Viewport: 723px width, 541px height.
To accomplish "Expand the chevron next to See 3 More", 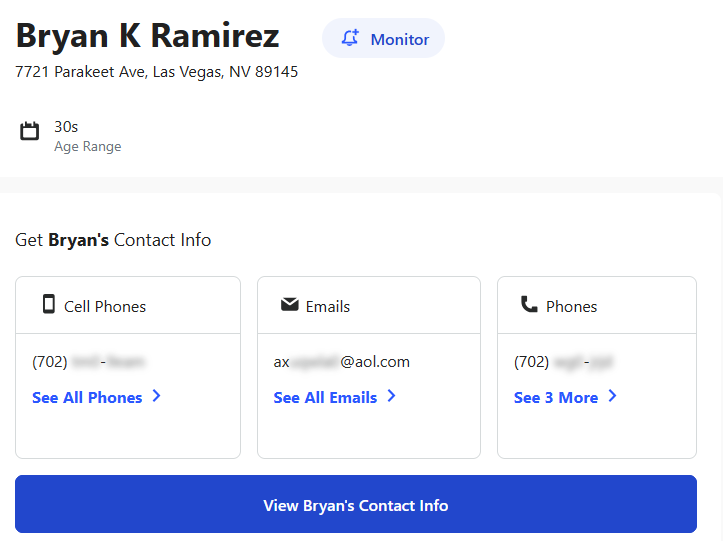I will [612, 397].
